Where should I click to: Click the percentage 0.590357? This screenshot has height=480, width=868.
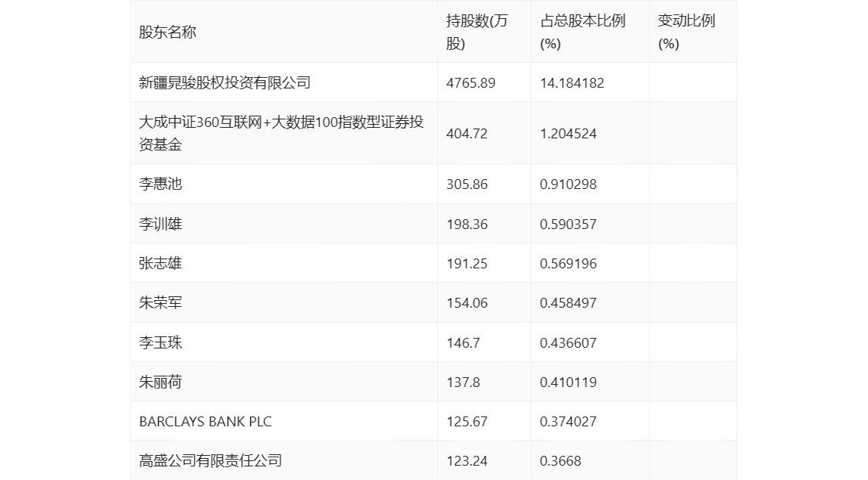[x=568, y=225]
